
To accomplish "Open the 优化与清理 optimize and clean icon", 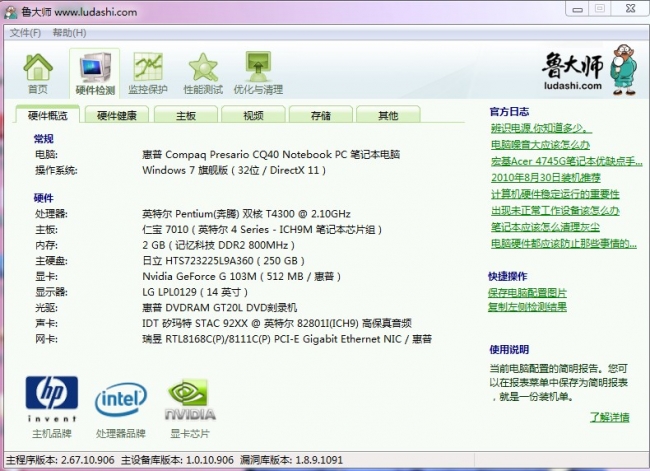I will tap(258, 72).
